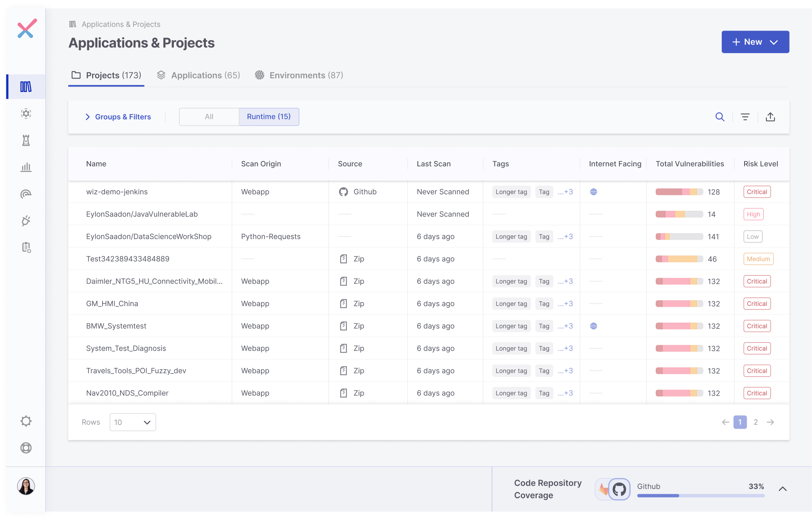This screenshot has width=812, height=520.
Task: Click Longer tag in Daimler_NTG5 row
Action: tap(511, 281)
